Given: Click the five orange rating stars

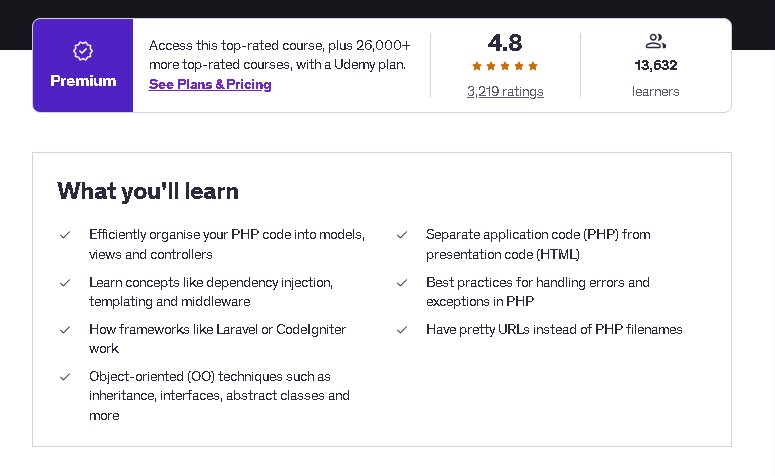Looking at the screenshot, I should click(505, 66).
